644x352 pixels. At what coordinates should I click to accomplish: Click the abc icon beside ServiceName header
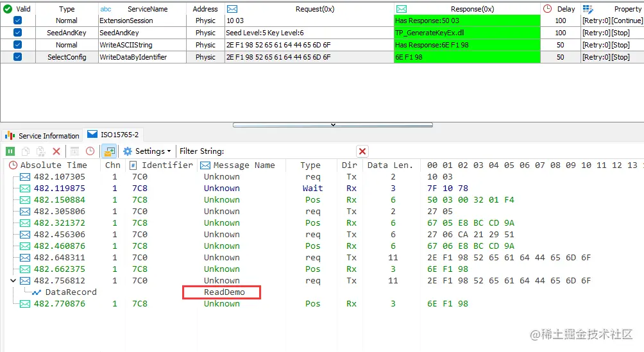click(106, 9)
